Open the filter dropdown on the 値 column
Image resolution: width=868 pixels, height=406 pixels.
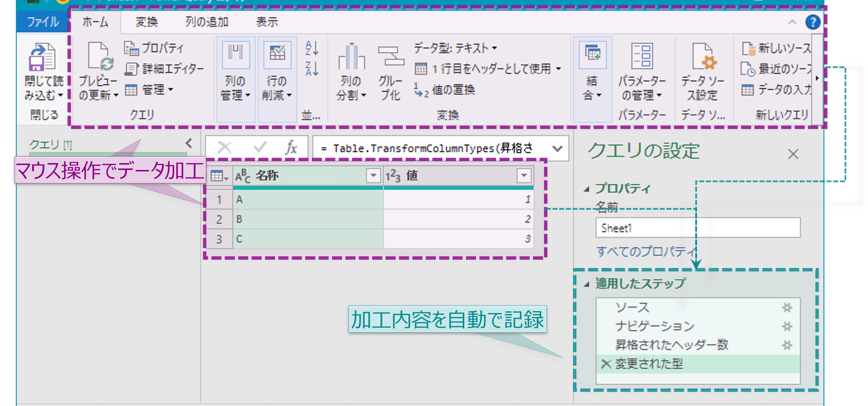tap(523, 175)
